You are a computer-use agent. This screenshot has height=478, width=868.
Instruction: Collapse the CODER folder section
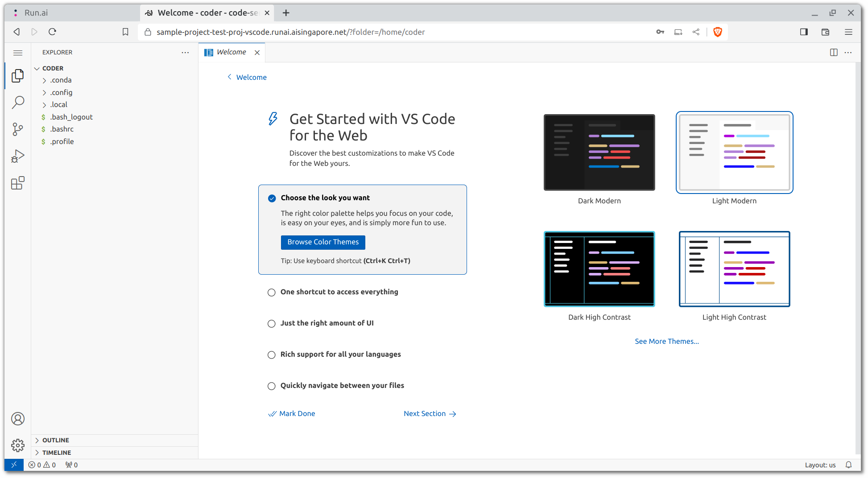point(115,68)
